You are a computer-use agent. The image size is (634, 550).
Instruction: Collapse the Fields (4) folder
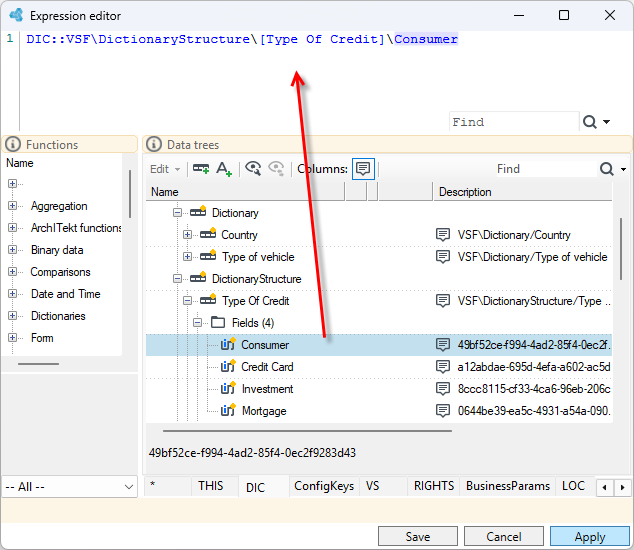[197, 323]
